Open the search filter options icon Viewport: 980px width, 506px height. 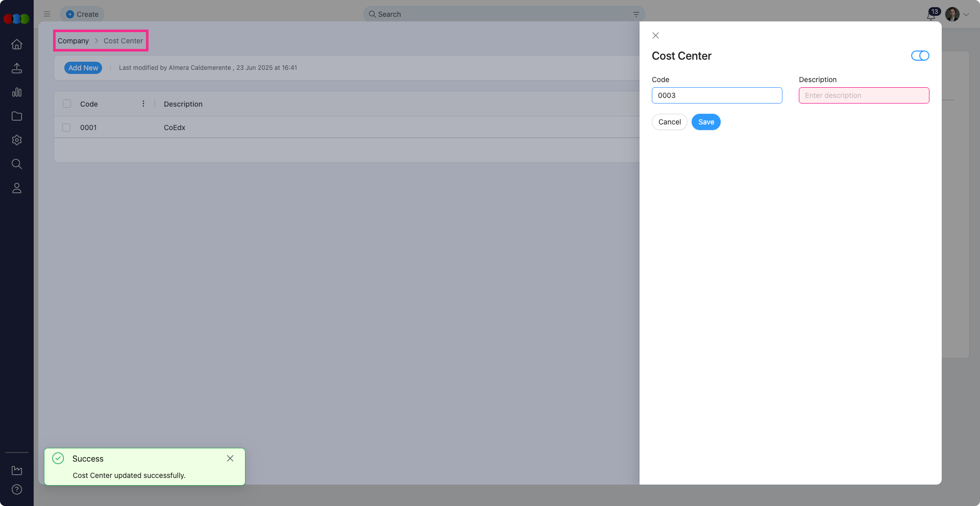[636, 14]
